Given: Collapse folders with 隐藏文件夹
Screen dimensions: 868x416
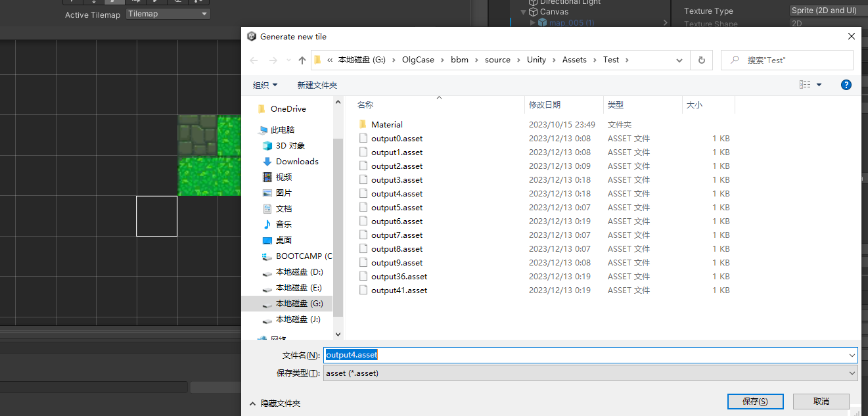Looking at the screenshot, I should [x=275, y=403].
